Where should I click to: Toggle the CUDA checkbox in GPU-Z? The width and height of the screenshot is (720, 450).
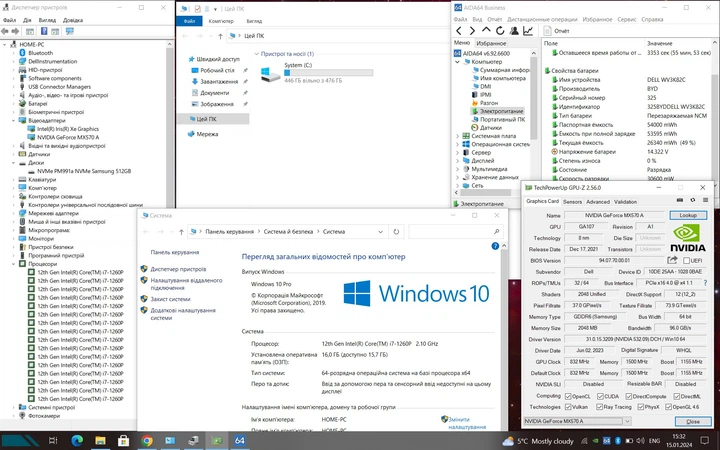tap(600, 396)
